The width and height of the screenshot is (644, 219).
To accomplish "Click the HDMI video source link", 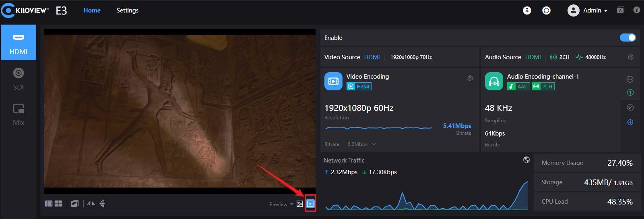I will 372,57.
